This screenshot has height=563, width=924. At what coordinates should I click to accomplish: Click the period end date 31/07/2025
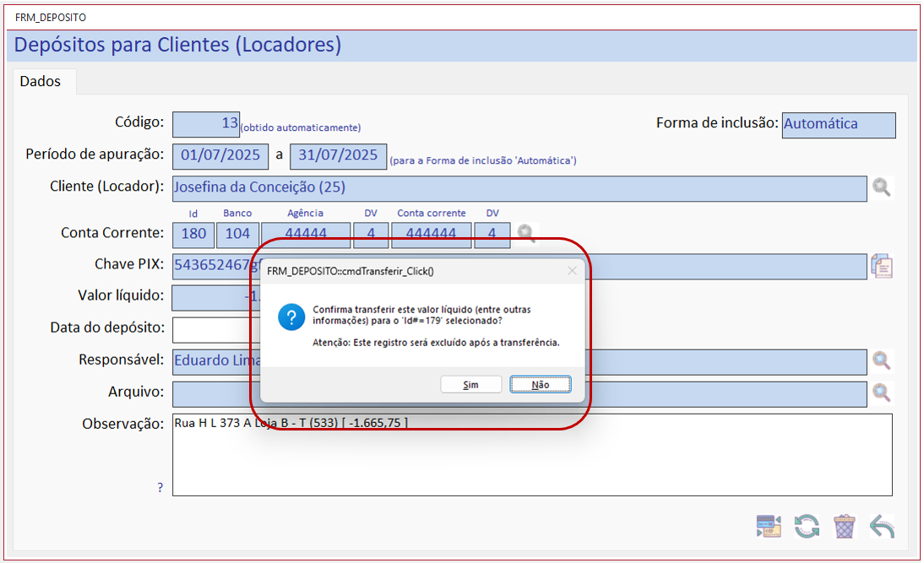pyautogui.click(x=338, y=156)
